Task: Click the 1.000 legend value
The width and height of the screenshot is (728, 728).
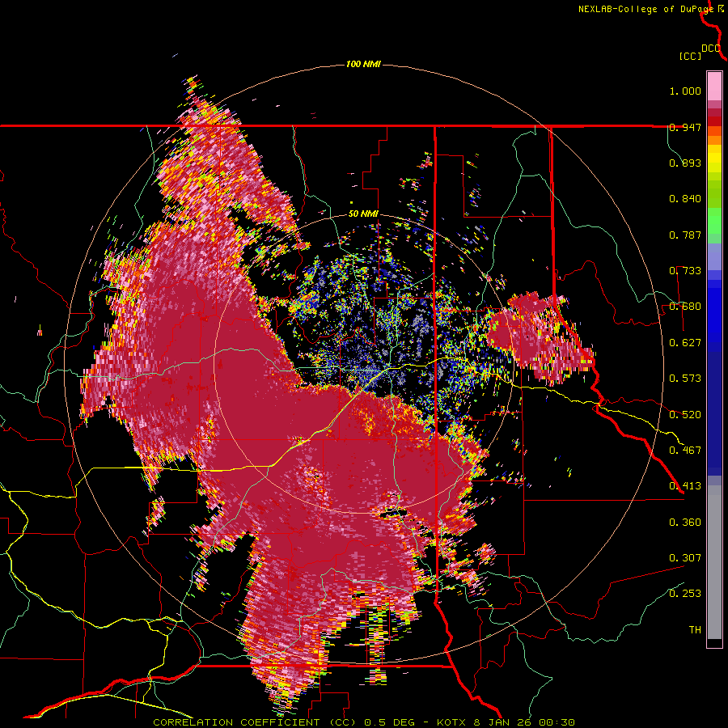Action: [x=685, y=91]
